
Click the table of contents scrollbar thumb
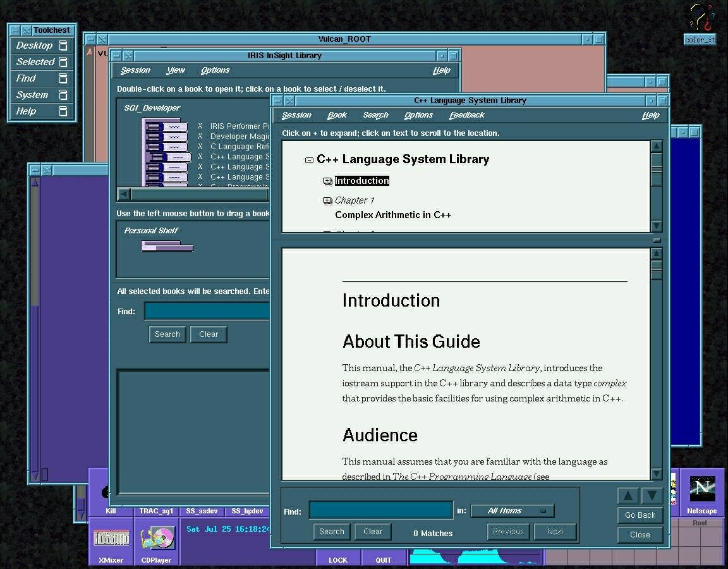[x=657, y=169]
